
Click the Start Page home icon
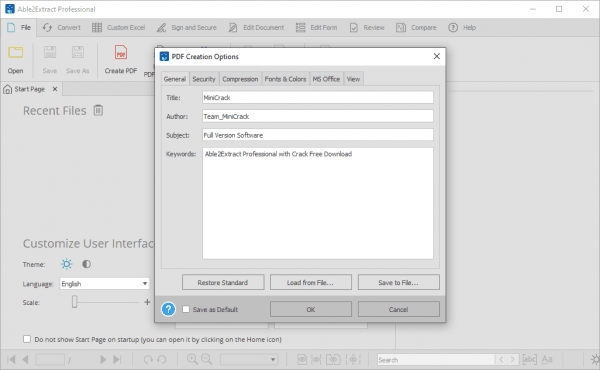tap(7, 89)
